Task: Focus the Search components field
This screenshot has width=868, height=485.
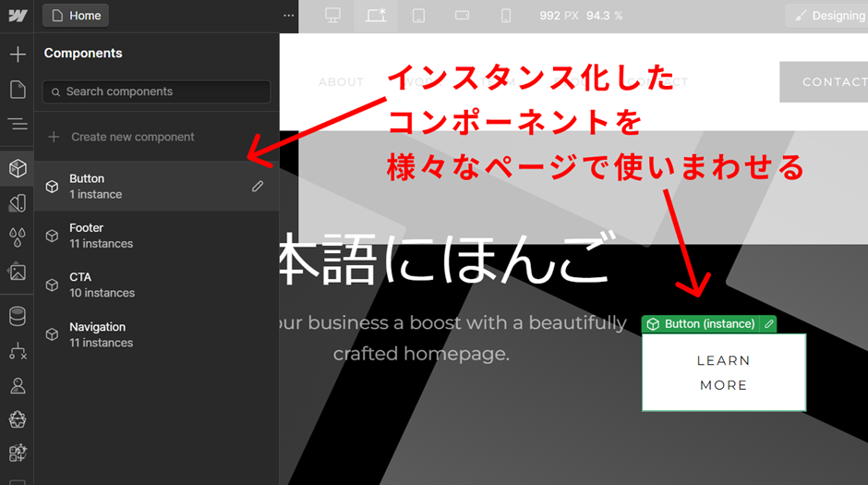Action: tap(156, 91)
